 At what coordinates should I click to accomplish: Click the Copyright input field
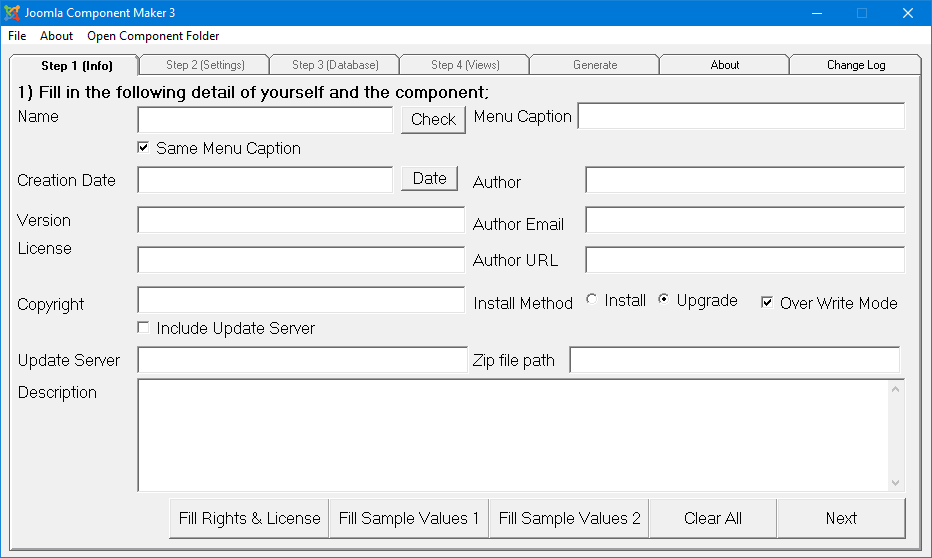pyautogui.click(x=301, y=300)
